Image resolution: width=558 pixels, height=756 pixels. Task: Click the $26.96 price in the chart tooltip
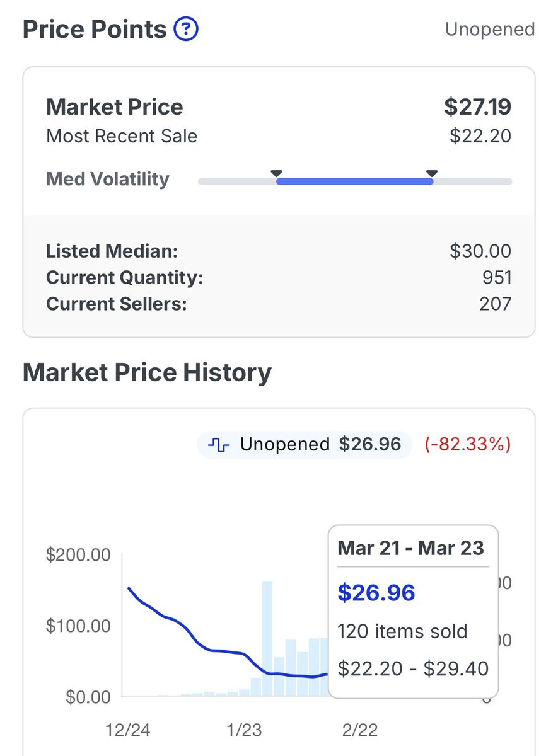pos(376,593)
